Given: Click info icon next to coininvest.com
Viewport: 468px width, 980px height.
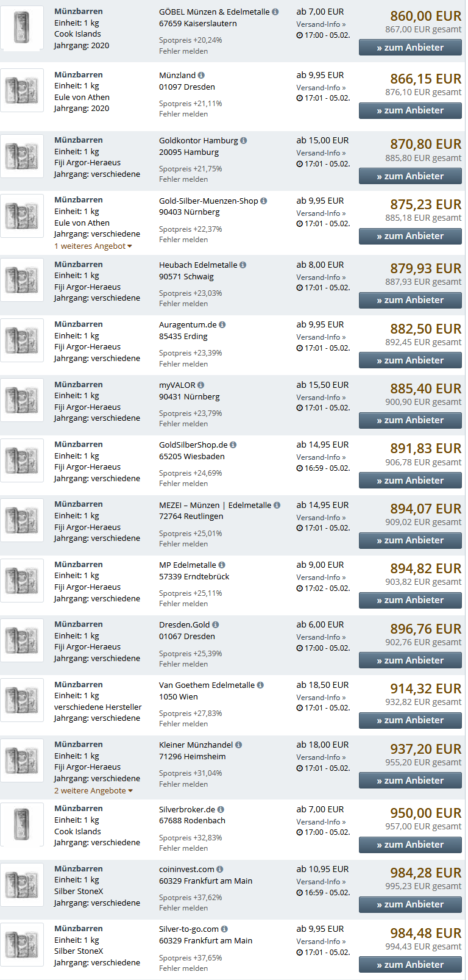Looking at the screenshot, I should 220,870.
